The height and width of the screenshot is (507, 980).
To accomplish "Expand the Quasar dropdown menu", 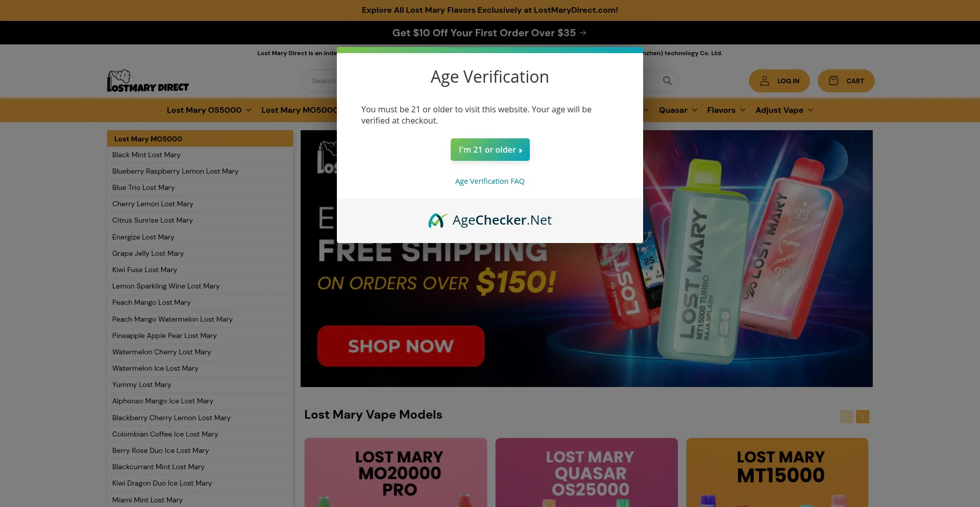I will coord(678,110).
